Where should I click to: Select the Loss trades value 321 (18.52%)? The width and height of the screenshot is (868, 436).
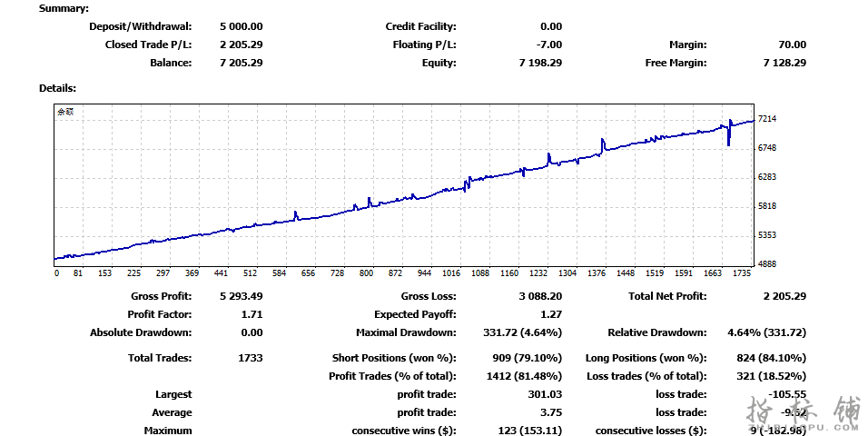tap(771, 377)
